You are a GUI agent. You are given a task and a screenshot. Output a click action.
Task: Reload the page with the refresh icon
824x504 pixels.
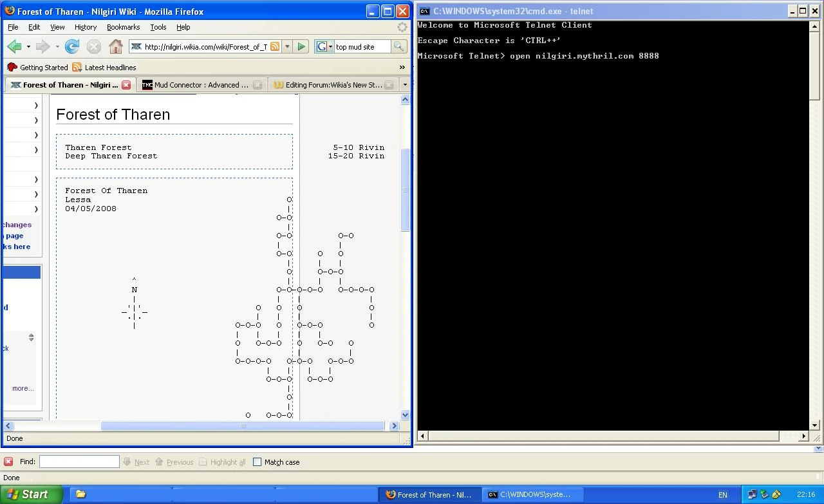click(x=72, y=46)
